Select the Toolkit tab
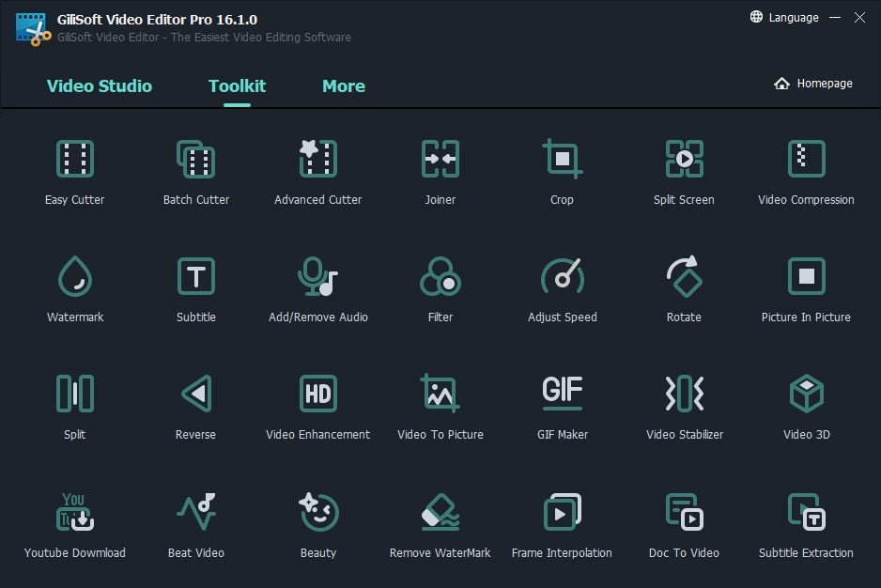Viewport: 881px width, 588px height. [x=237, y=86]
